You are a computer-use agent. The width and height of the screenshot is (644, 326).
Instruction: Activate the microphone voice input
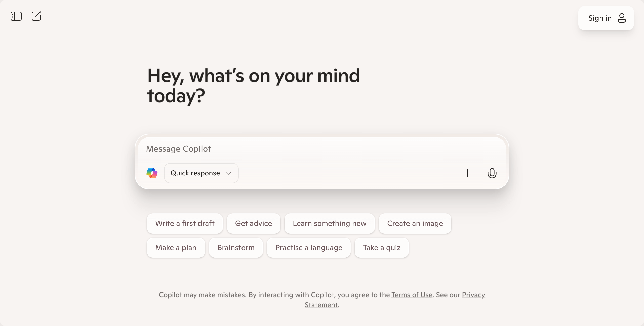(x=492, y=173)
